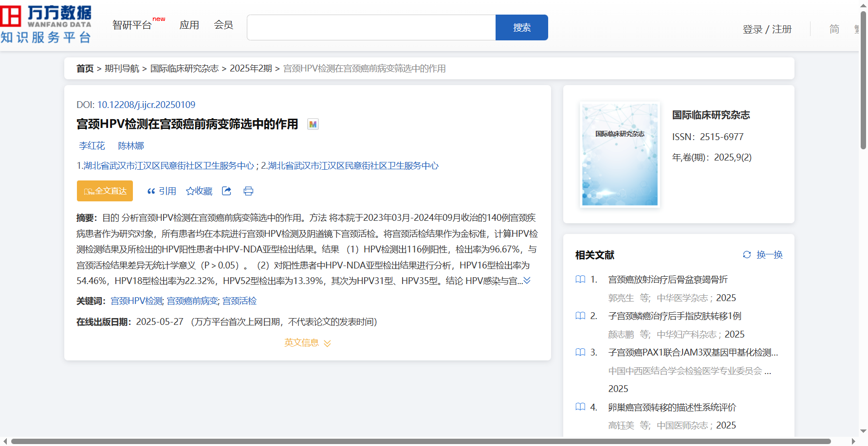
Task: Open the journal cover thumbnail
Action: click(620, 155)
